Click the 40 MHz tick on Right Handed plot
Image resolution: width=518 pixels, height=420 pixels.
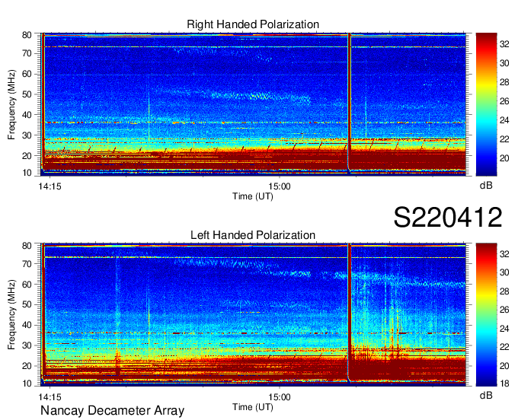[27, 115]
